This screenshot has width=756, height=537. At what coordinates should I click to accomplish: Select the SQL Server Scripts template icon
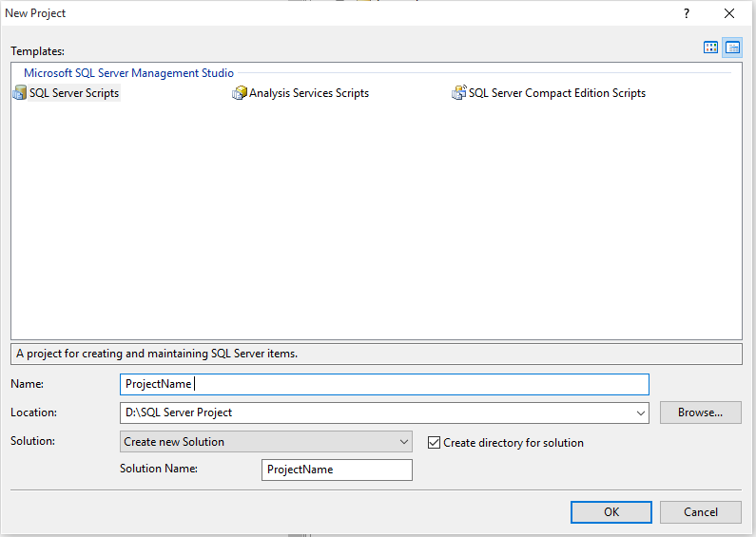[19, 92]
